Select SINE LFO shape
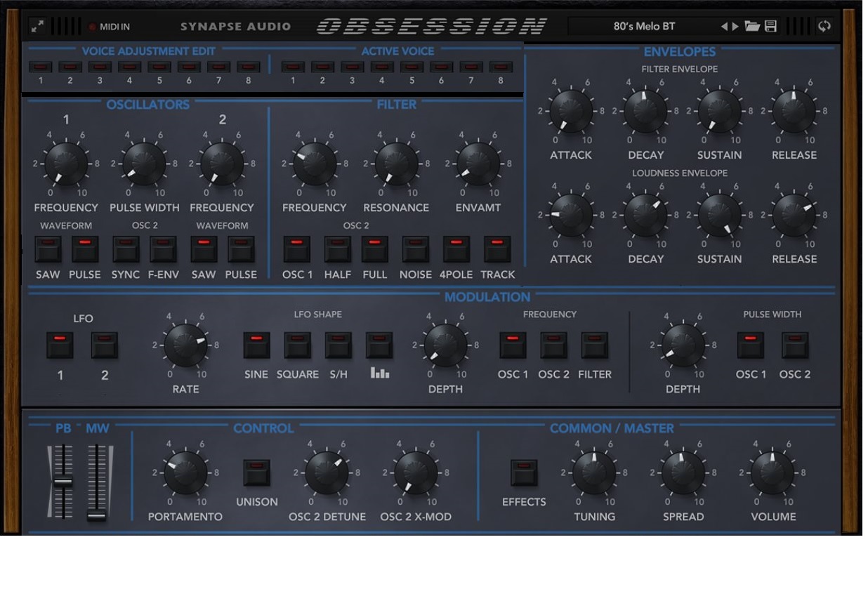868x608 pixels. (x=256, y=345)
